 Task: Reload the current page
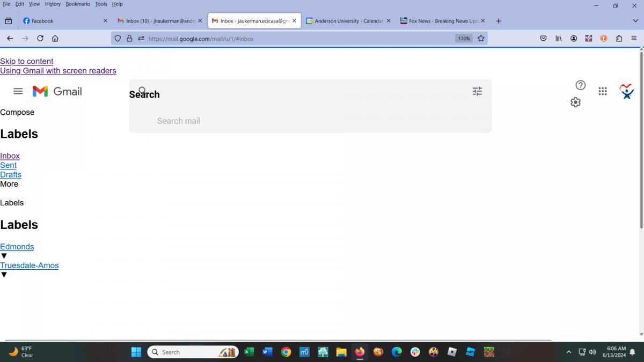(x=40, y=39)
